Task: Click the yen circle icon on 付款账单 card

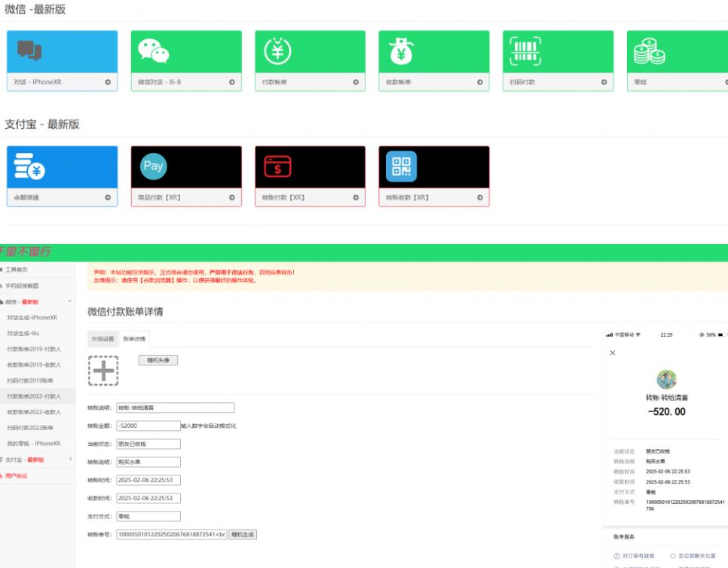Action: [277, 50]
